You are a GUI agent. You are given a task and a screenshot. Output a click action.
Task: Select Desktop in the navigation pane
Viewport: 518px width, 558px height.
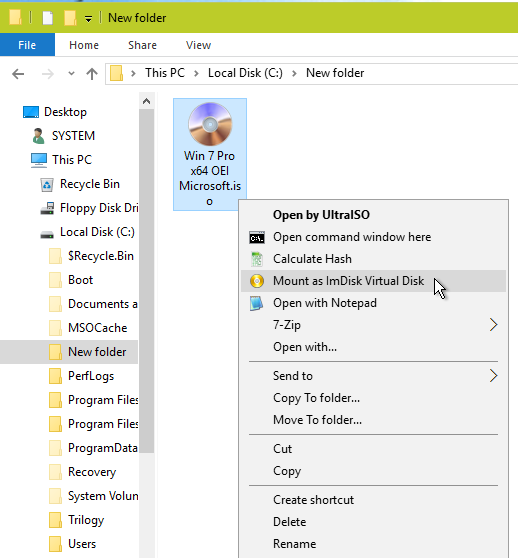[65, 112]
